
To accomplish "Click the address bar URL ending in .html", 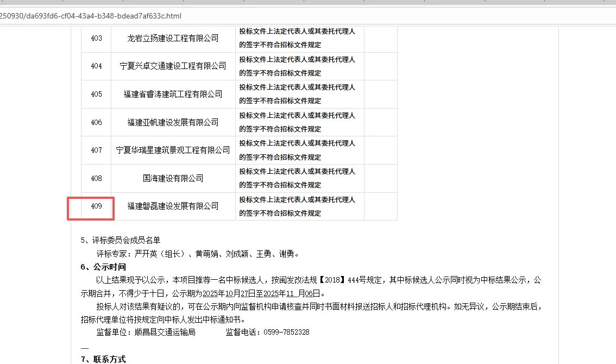I will (90, 16).
